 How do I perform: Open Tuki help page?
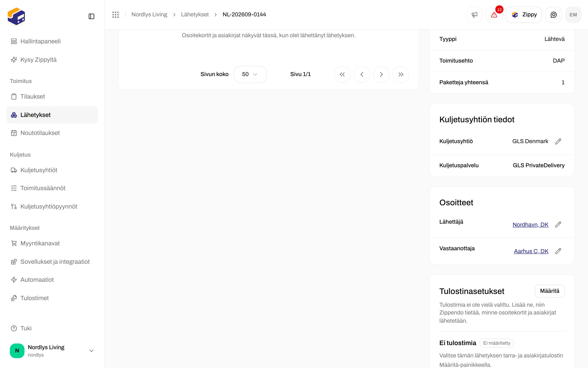pyautogui.click(x=52, y=328)
